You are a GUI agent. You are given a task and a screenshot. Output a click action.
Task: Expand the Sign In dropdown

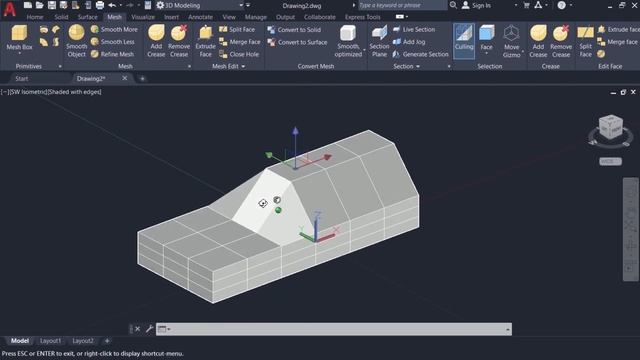click(x=516, y=5)
